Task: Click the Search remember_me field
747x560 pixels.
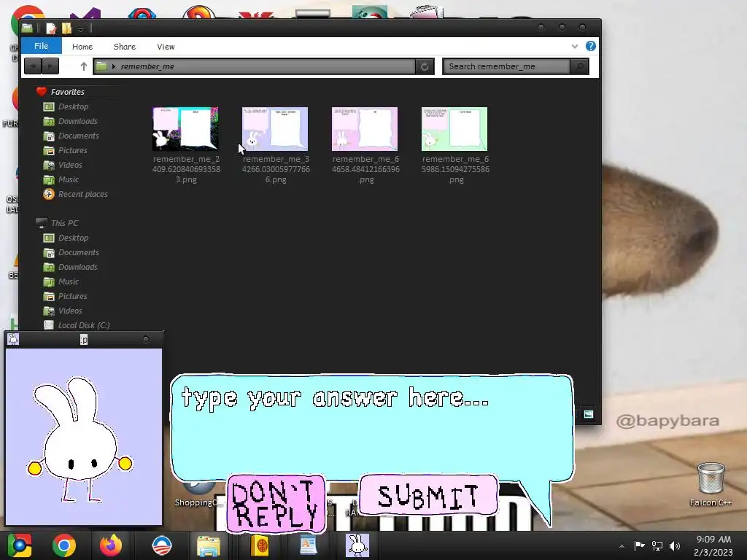Action: pos(507,66)
